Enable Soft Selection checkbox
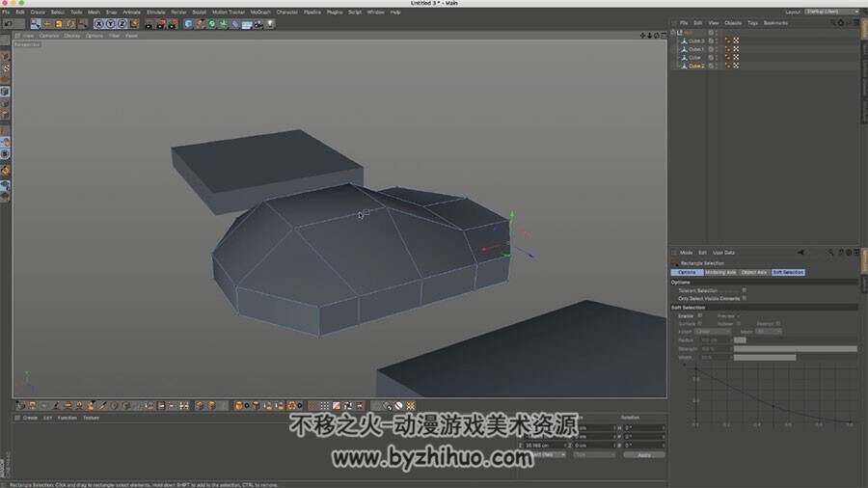Viewport: 868px width, 488px height. (x=700, y=315)
